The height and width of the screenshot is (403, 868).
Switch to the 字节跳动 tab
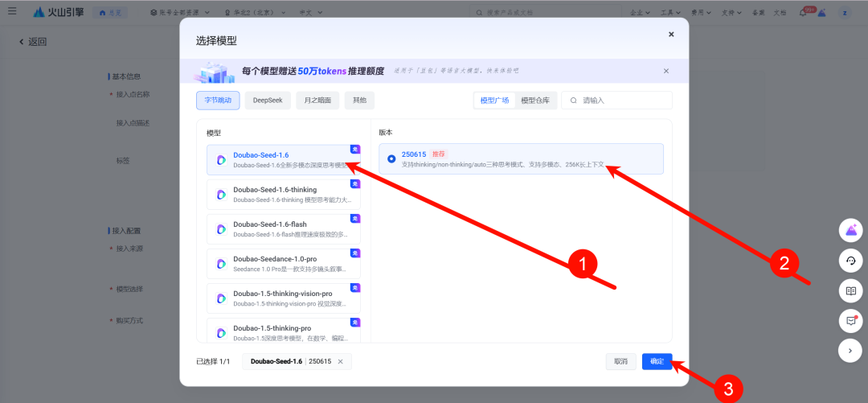pos(218,101)
